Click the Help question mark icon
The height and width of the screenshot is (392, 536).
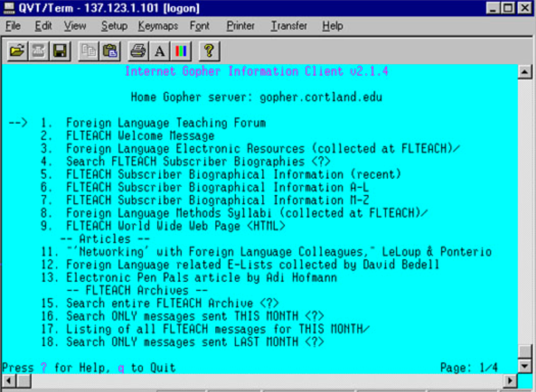click(x=209, y=51)
